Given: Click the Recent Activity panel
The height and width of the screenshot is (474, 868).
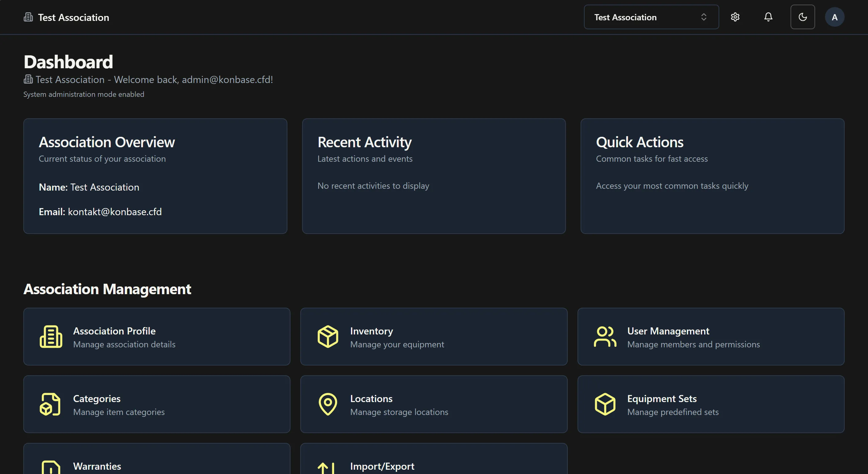Looking at the screenshot, I should [434, 176].
